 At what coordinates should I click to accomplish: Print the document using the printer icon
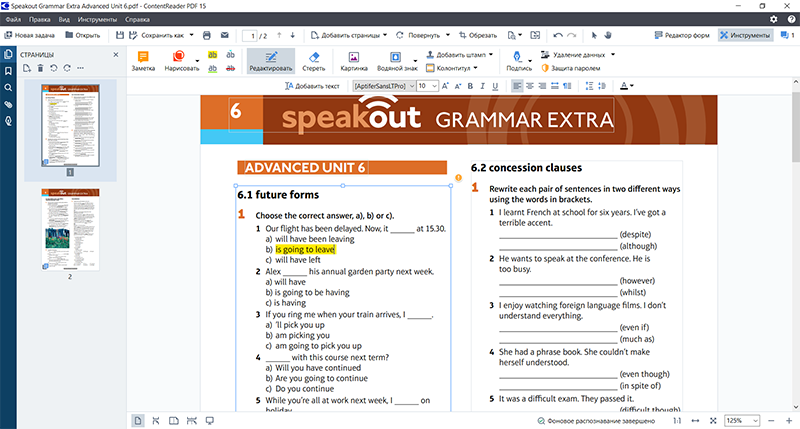(207, 35)
